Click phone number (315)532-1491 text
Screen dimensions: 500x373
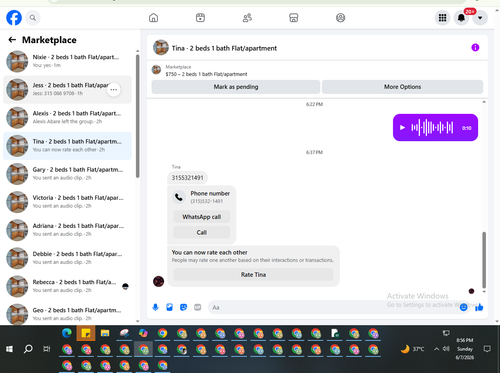click(x=207, y=201)
